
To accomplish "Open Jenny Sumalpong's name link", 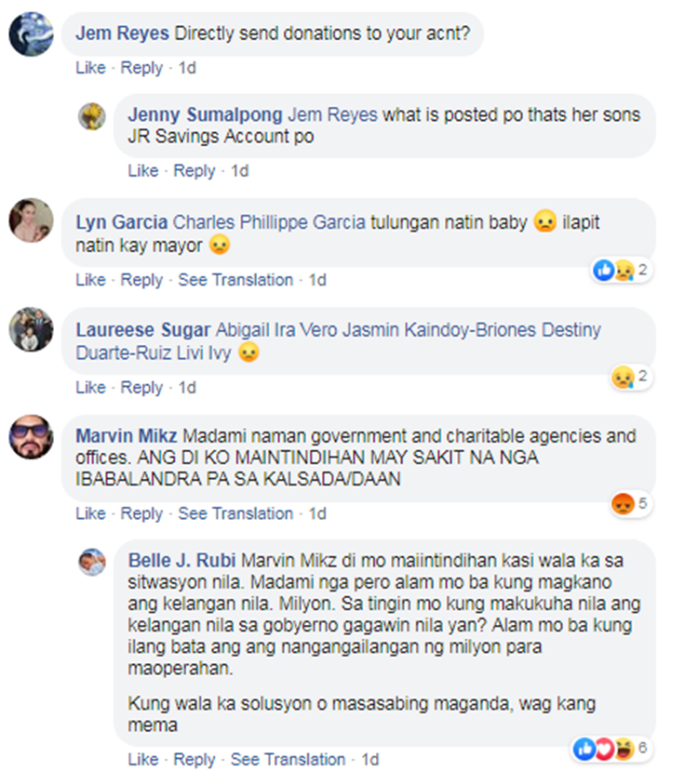I will tap(205, 115).
